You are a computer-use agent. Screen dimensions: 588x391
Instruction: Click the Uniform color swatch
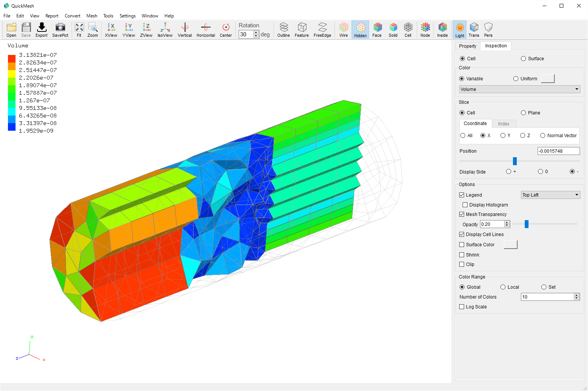(x=547, y=78)
